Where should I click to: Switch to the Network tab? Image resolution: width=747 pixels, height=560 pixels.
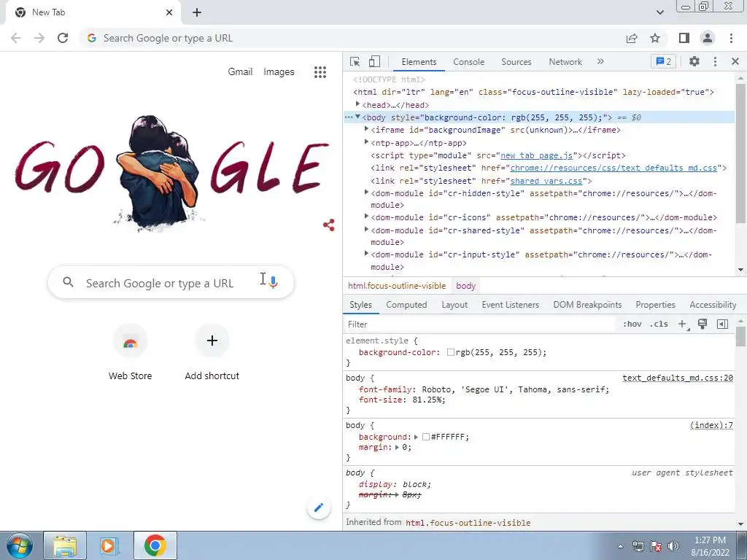click(565, 62)
